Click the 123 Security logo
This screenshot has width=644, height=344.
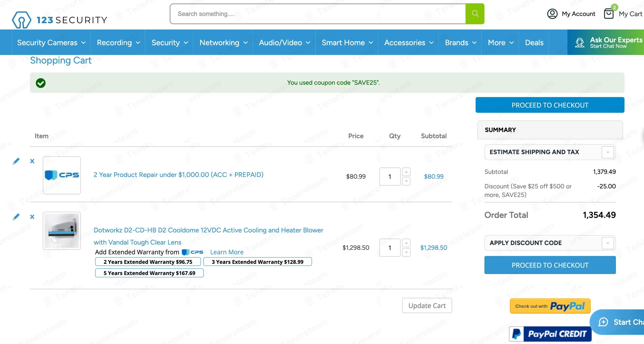(x=59, y=20)
